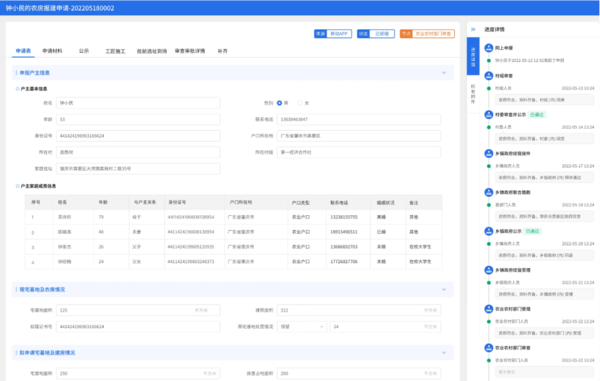Click the 宅基地面积 input showing 250
The height and width of the screenshot is (381, 600).
[138, 373]
